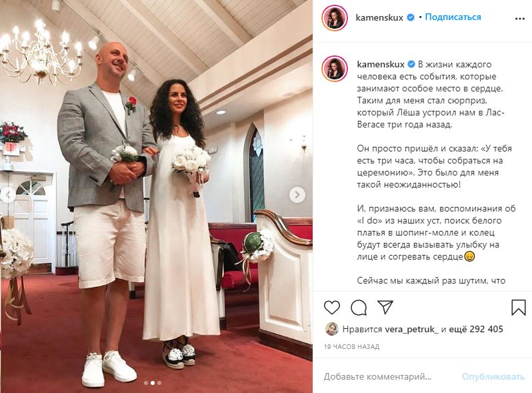Screen dimensions: 532x393
Task: Click the header verified badge icon
Action: tap(411, 17)
